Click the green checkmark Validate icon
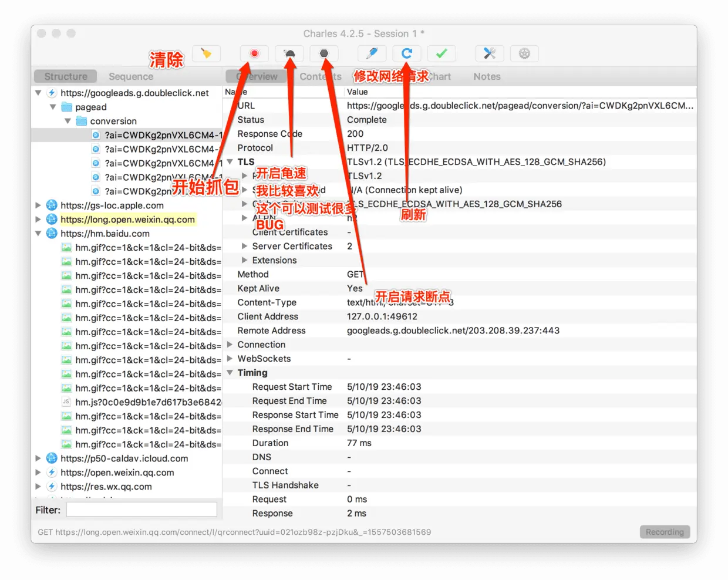 [441, 53]
